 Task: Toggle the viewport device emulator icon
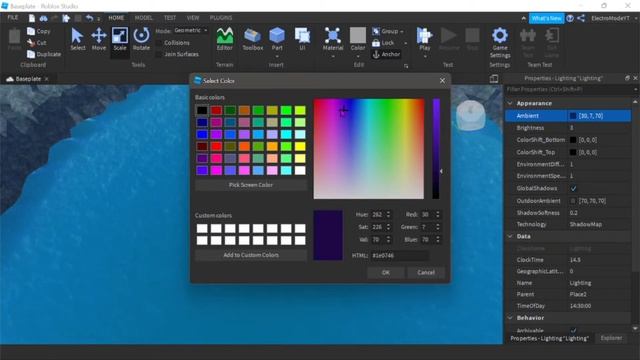click(x=493, y=79)
